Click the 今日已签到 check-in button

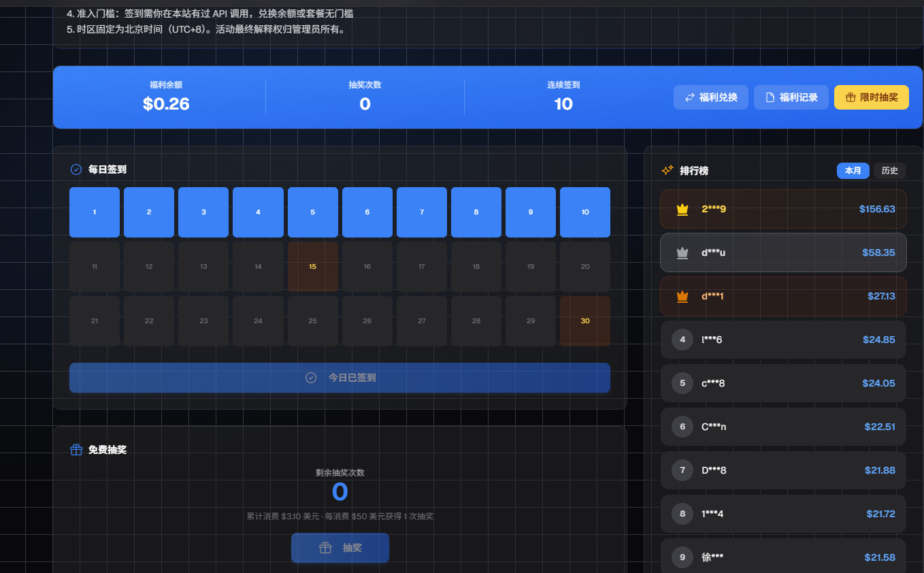(340, 378)
